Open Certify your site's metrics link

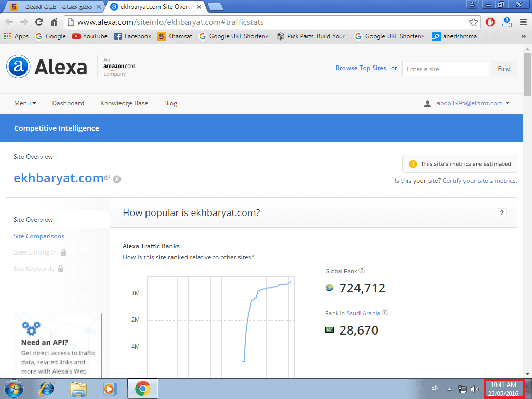click(480, 181)
